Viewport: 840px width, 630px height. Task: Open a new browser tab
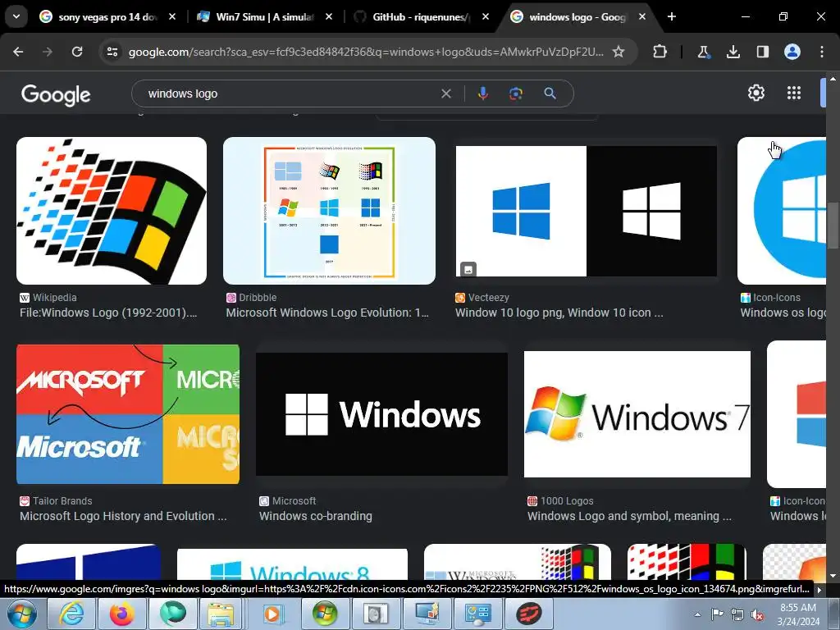[672, 16]
